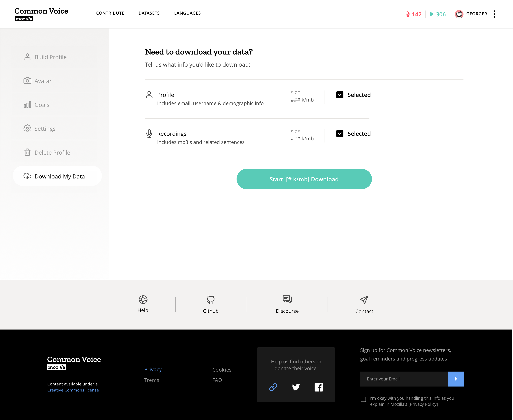Click the Settings gear icon

[x=27, y=128]
